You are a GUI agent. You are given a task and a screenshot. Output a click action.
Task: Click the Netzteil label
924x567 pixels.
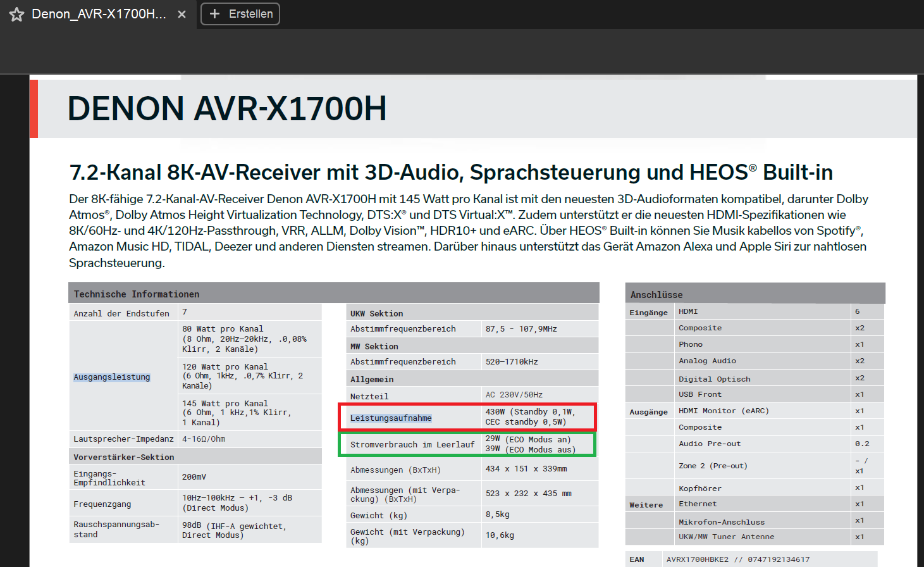click(369, 396)
